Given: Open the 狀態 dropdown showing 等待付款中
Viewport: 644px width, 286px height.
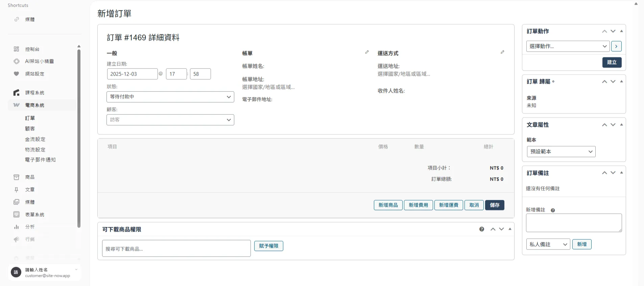Looking at the screenshot, I should (x=170, y=97).
